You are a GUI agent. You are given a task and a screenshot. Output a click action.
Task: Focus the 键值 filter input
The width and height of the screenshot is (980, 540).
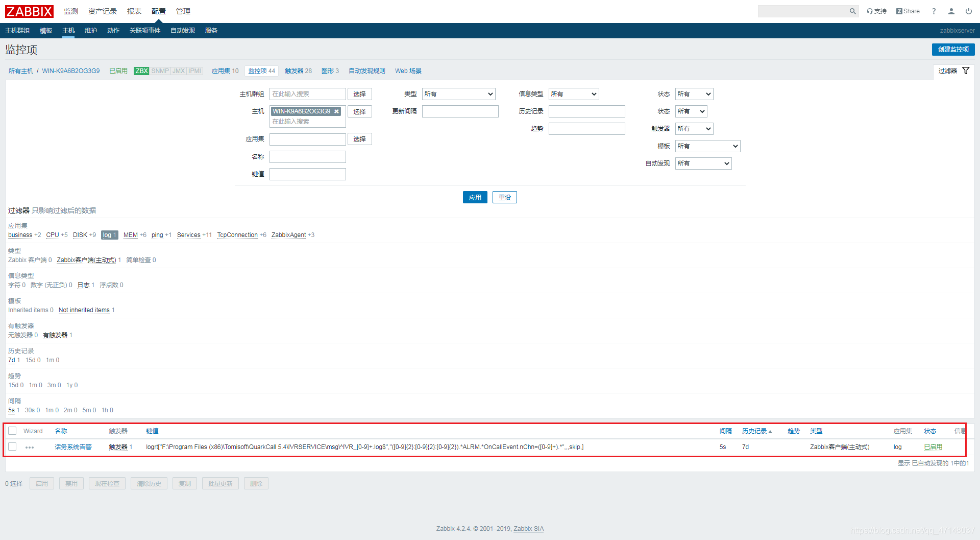pyautogui.click(x=308, y=174)
